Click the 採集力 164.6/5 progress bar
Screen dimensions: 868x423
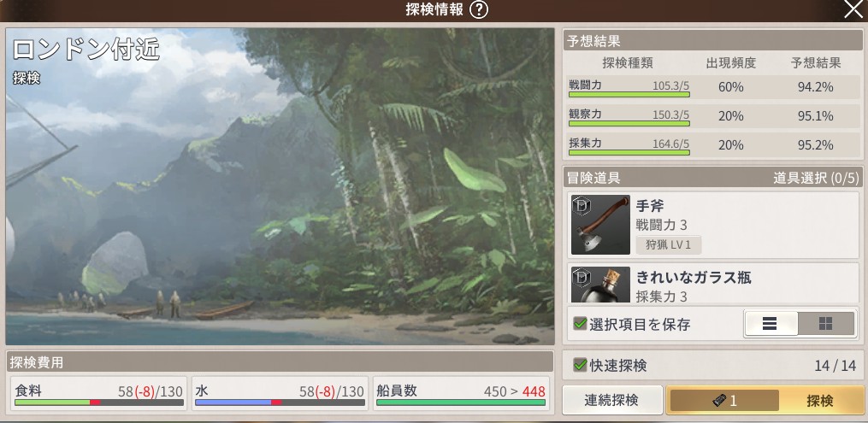629,152
